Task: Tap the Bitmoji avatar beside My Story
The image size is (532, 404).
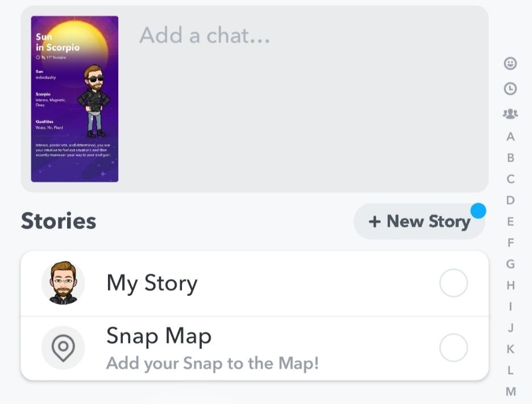Action: 63,283
